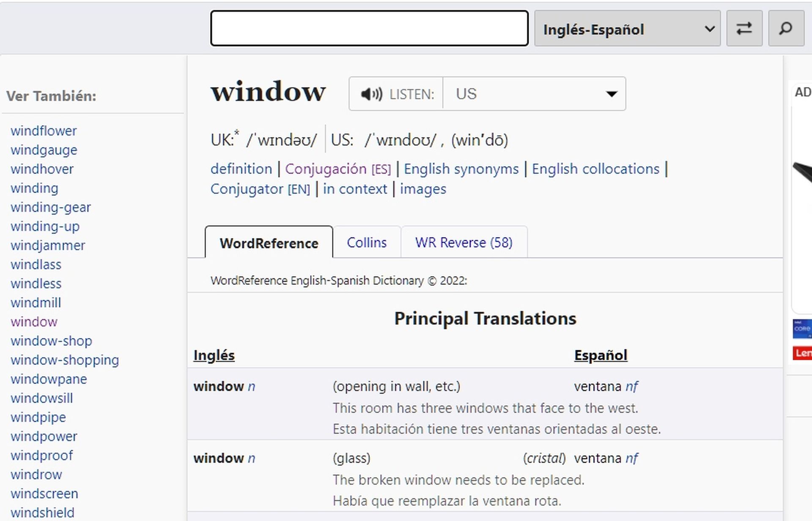Select the WordReference tab
812x521 pixels.
(x=269, y=243)
